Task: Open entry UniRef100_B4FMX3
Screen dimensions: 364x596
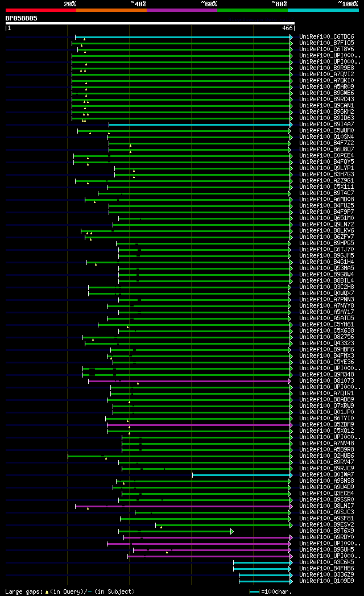Action: point(326,356)
